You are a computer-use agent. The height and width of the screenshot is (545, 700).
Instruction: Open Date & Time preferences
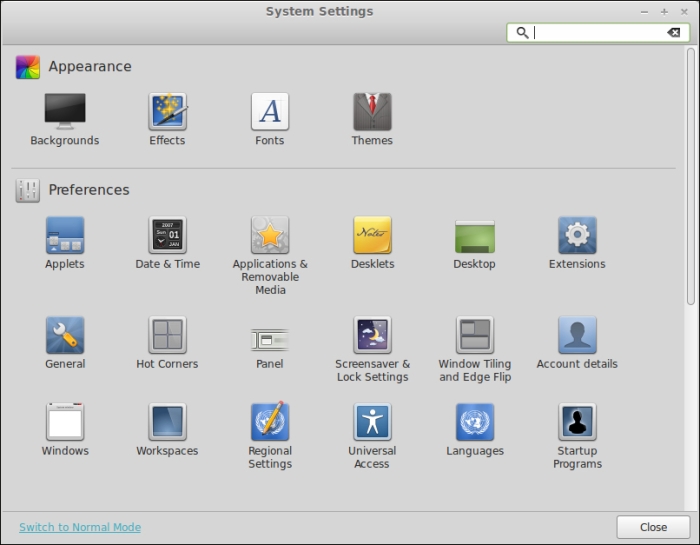(167, 243)
